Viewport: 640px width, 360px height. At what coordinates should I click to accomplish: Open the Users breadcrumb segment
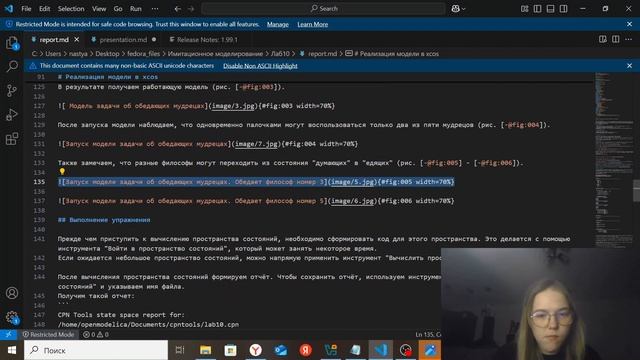53,53
